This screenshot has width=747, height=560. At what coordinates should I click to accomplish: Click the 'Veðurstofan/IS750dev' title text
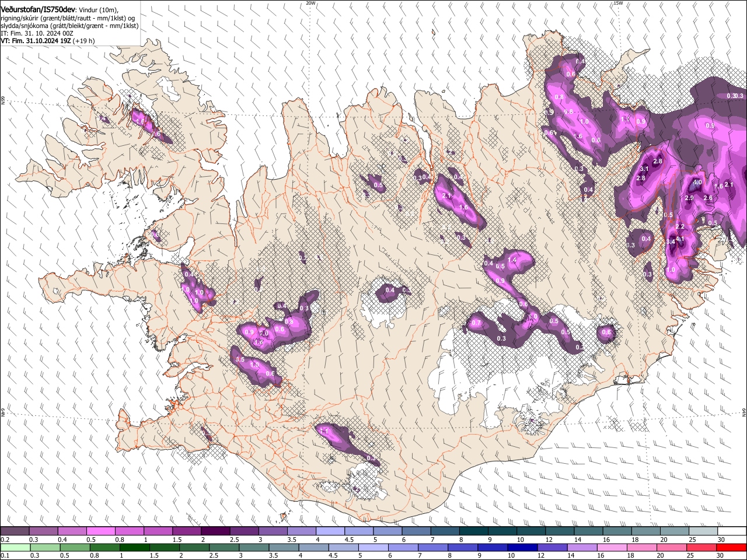point(37,9)
